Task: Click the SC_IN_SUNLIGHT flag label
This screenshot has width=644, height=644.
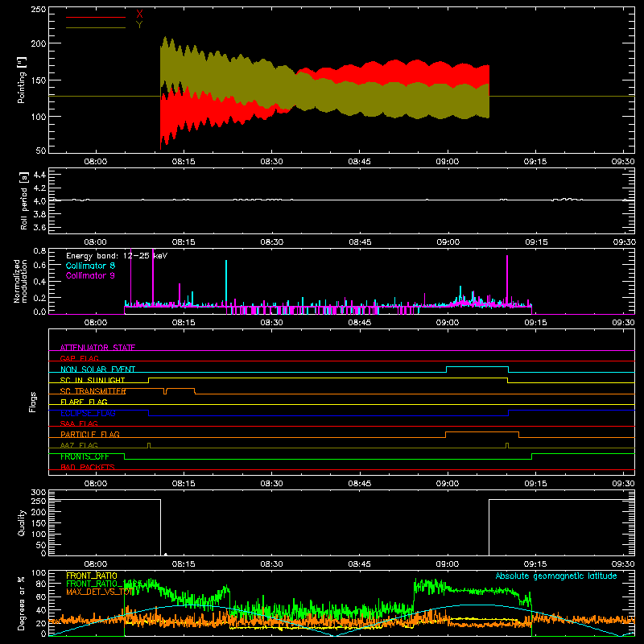Action: (x=93, y=380)
